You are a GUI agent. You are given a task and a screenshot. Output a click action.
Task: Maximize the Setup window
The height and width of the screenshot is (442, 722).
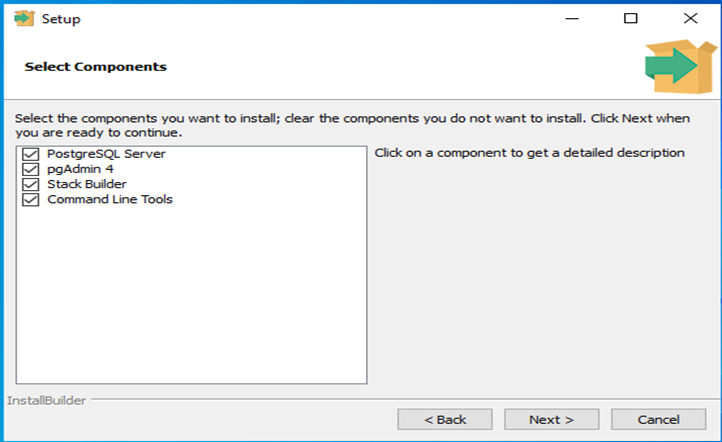point(631,18)
